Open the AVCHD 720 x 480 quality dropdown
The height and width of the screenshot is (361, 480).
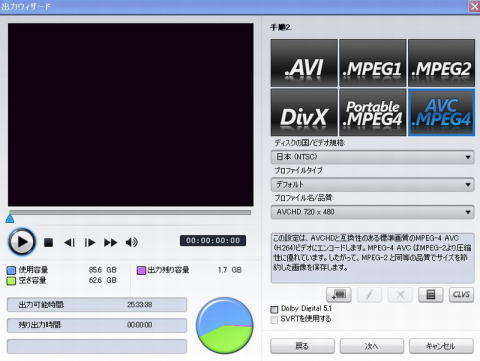click(x=373, y=212)
